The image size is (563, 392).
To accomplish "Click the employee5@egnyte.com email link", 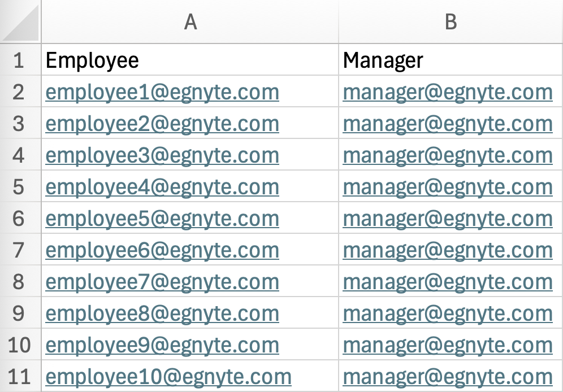I will [x=162, y=219].
